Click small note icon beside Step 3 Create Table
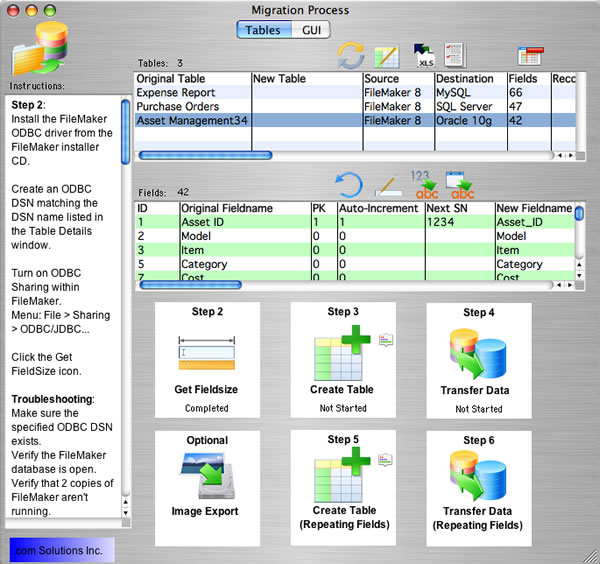This screenshot has width=600, height=564. 386,339
